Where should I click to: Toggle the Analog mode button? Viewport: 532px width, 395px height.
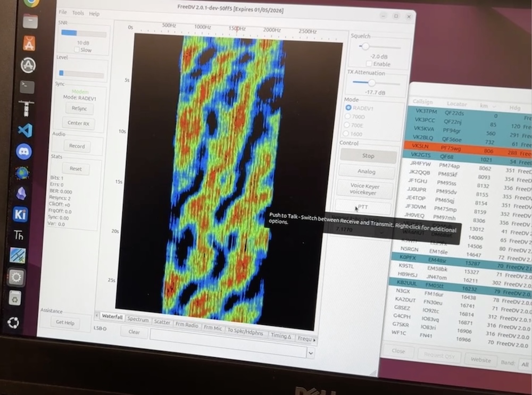(x=367, y=172)
